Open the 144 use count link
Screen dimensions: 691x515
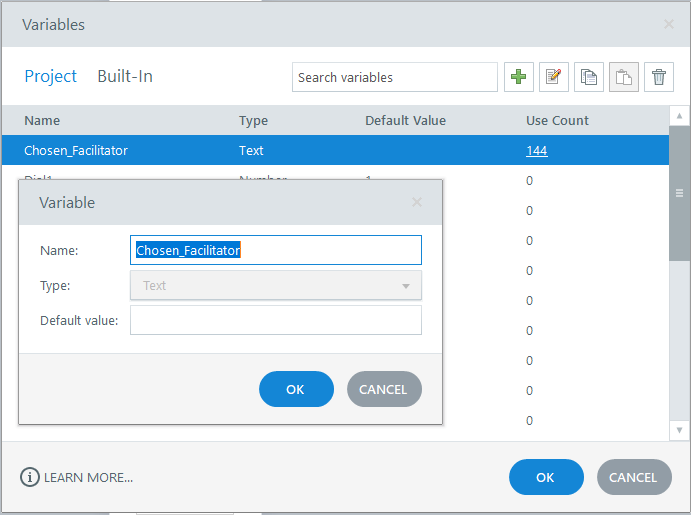pos(537,151)
